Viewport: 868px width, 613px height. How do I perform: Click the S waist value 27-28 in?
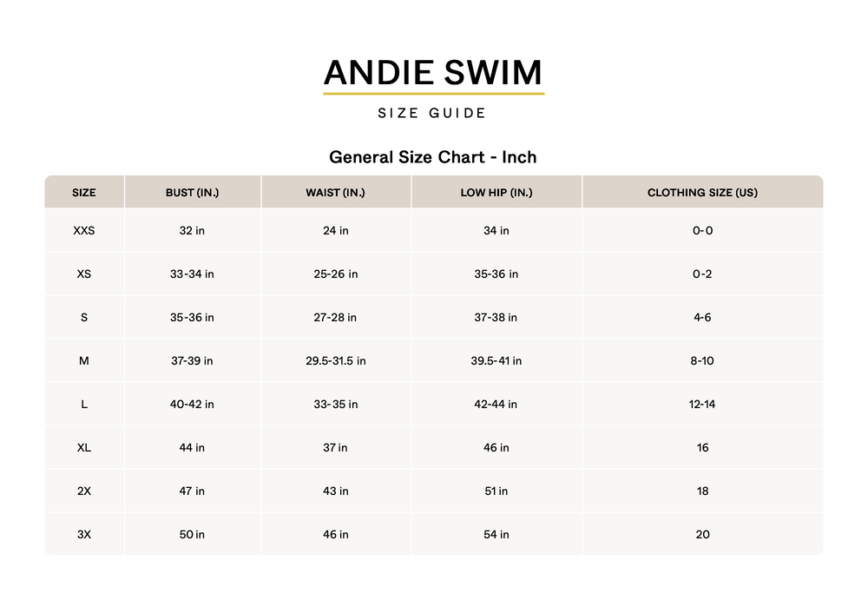(335, 317)
